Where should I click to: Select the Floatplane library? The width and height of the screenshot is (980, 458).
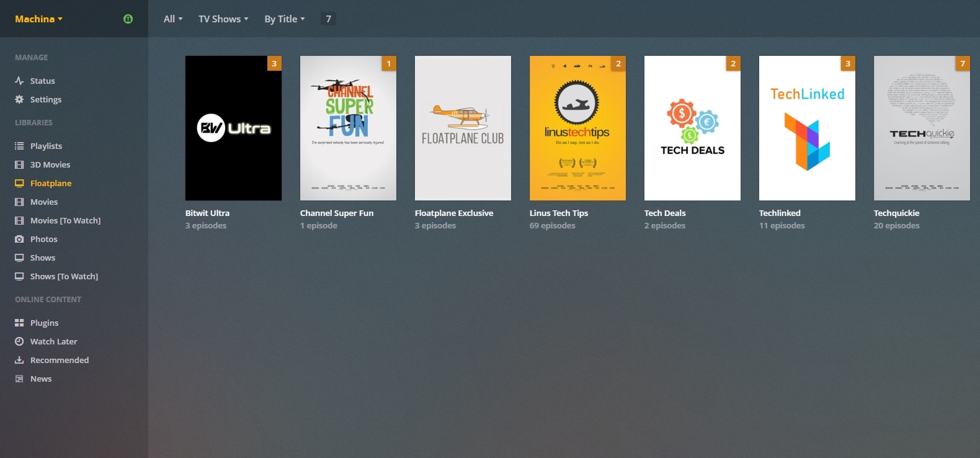(51, 183)
